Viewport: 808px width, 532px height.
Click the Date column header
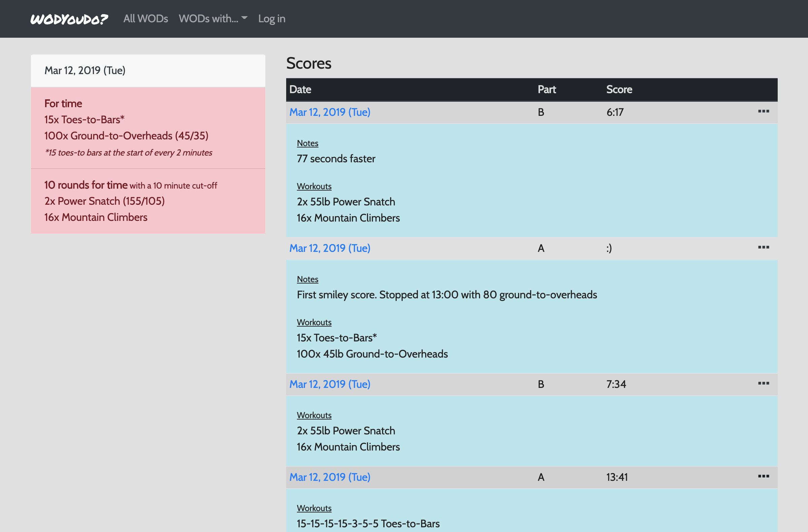pos(300,90)
